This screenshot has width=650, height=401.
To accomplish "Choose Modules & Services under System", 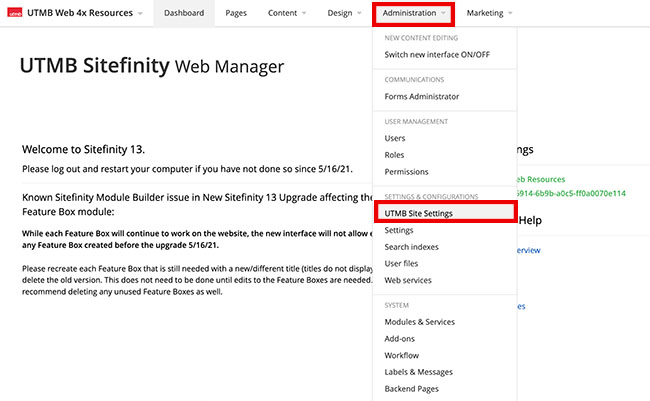I will click(x=419, y=322).
